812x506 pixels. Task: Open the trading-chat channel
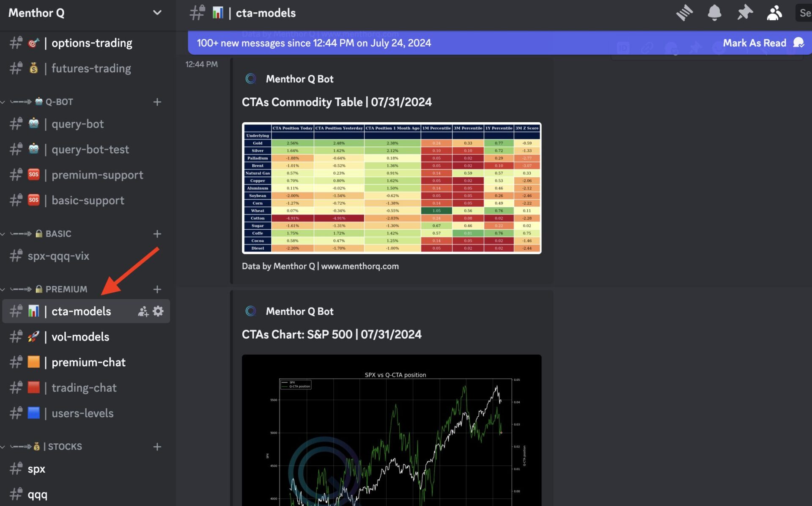86,388
